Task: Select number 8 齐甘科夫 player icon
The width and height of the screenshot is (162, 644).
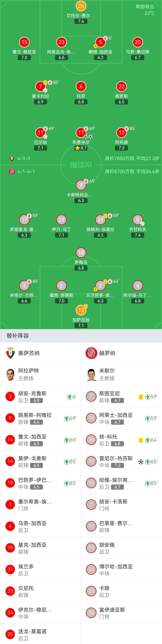Action: (137, 220)
